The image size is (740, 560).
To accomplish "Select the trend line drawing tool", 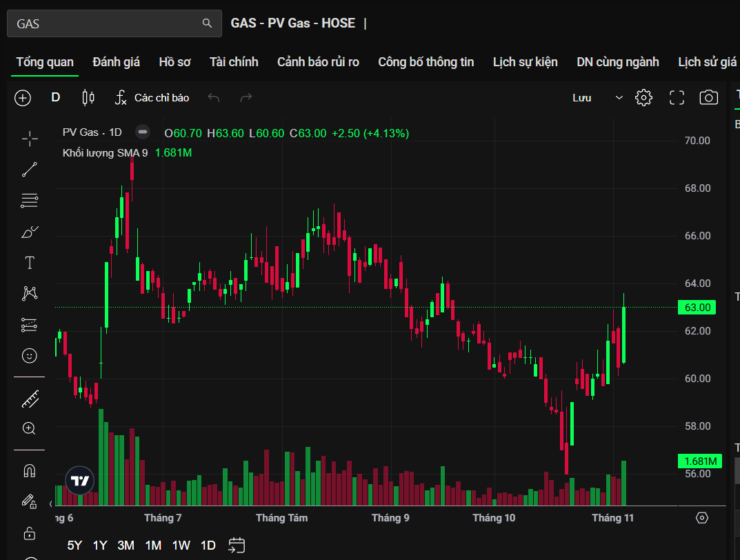I will coord(30,170).
